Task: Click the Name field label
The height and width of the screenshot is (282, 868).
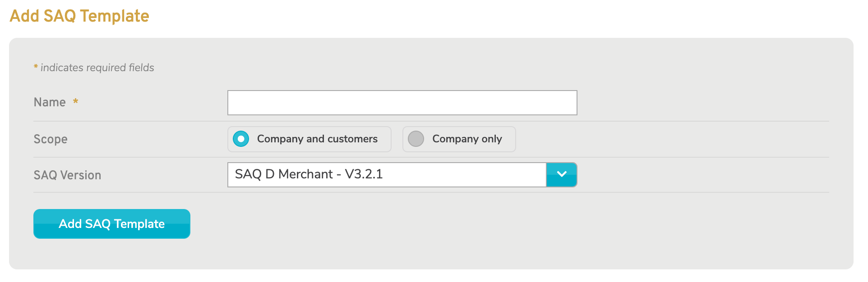Action: pos(50,102)
